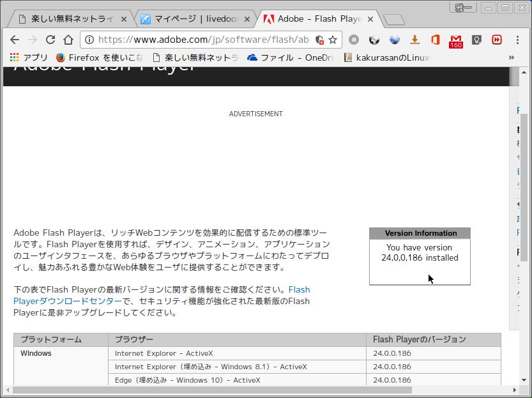Open the Gmail checker showing 160
Viewport: 532px width, 398px height.
click(x=455, y=41)
